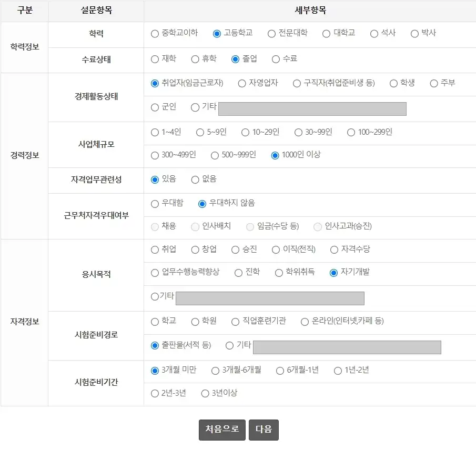The image size is (476, 449).
Task: Select 취업 as the exam purpose
Action: tap(154, 250)
